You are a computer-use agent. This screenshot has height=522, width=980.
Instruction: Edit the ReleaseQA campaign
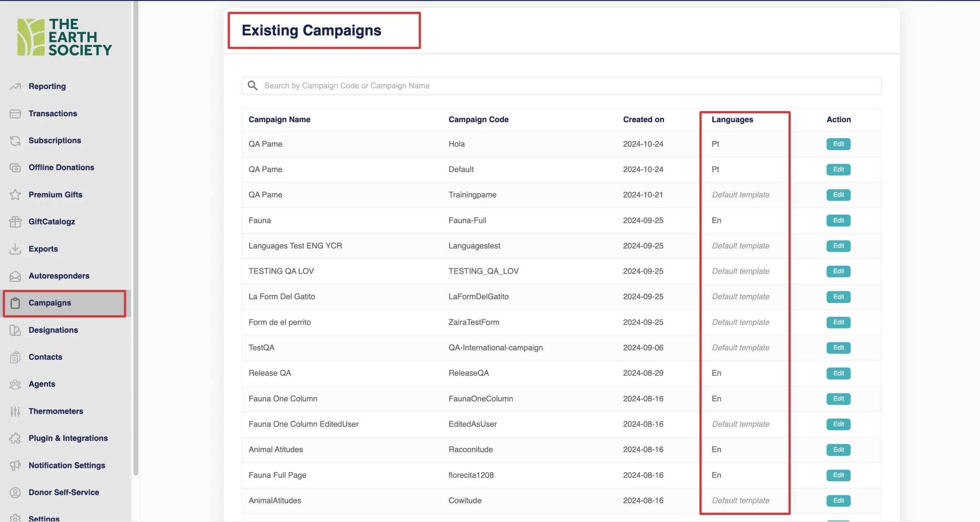[838, 373]
